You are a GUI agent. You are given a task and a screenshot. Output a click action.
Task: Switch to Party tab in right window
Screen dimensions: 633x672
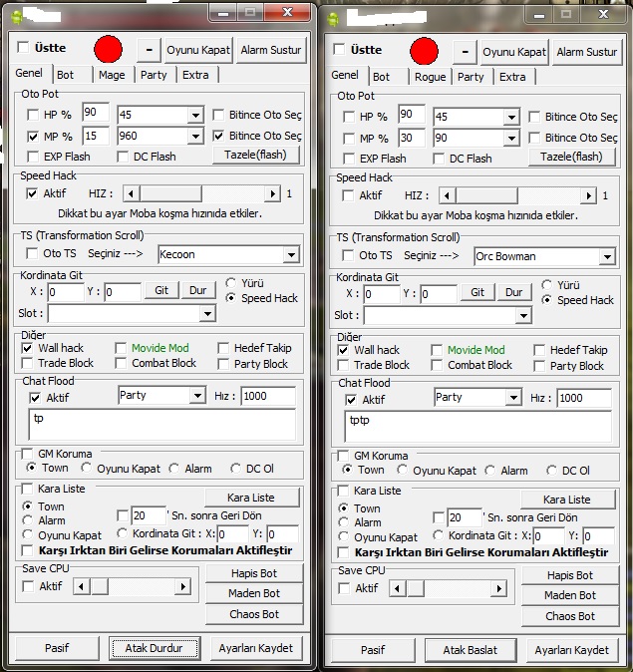471,77
